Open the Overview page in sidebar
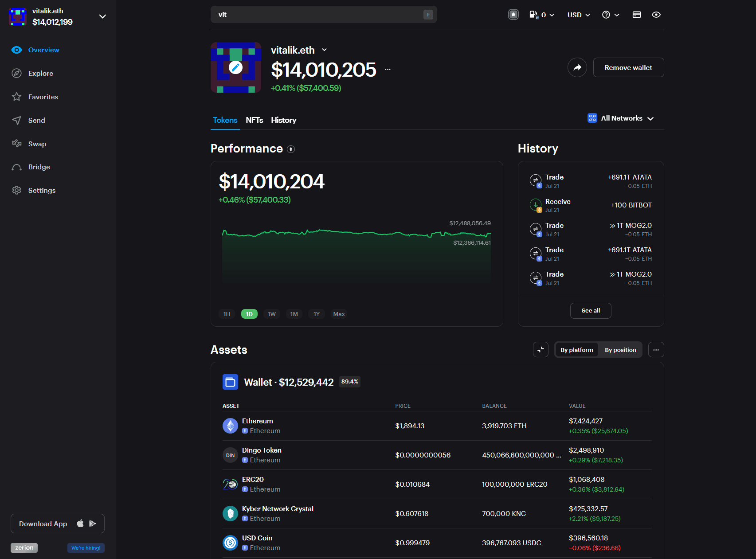756x559 pixels. [35, 50]
